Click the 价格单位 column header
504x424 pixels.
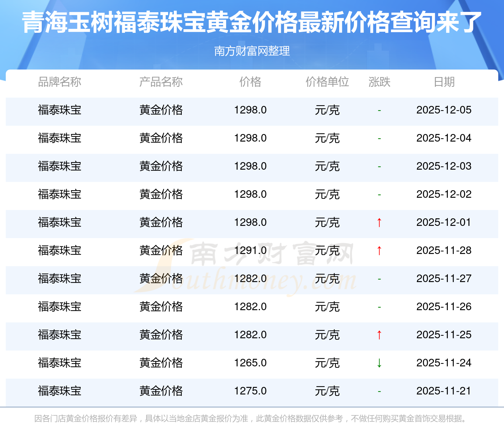click(x=327, y=82)
